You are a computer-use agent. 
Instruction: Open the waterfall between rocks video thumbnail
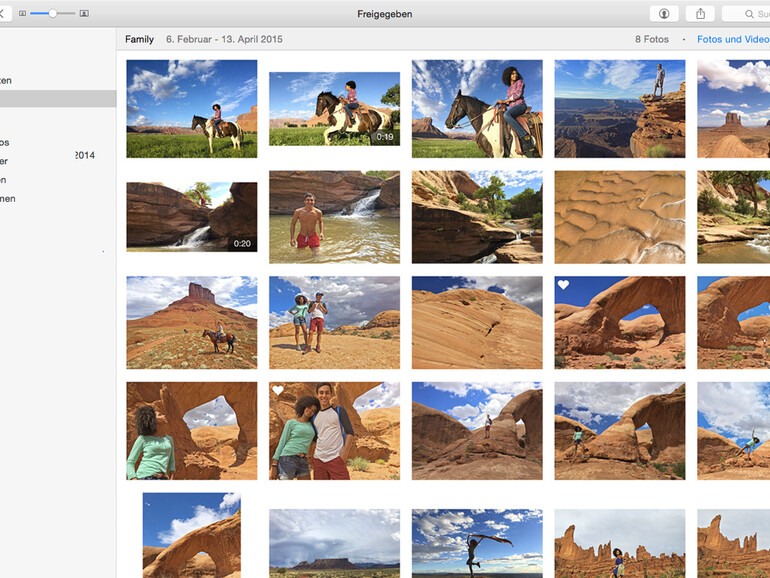click(192, 217)
